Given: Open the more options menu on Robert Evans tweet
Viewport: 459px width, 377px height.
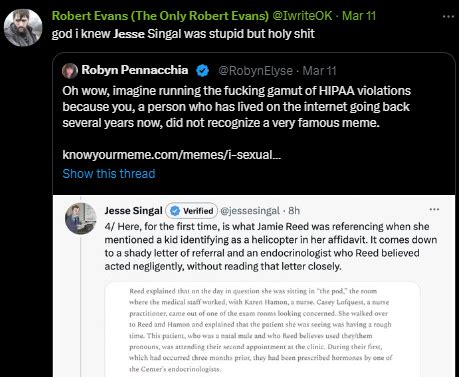Looking at the screenshot, I should click(448, 16).
